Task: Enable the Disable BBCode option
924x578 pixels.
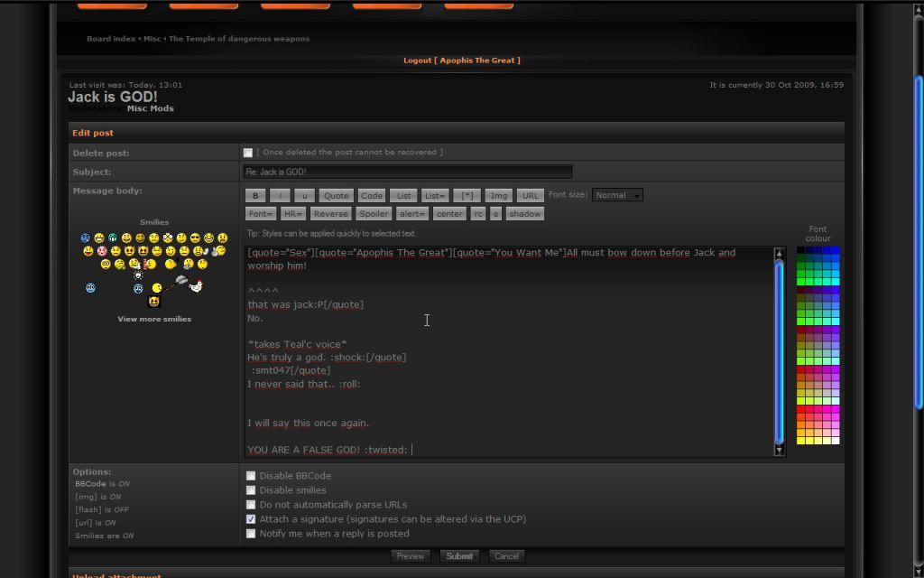Action: [251, 476]
